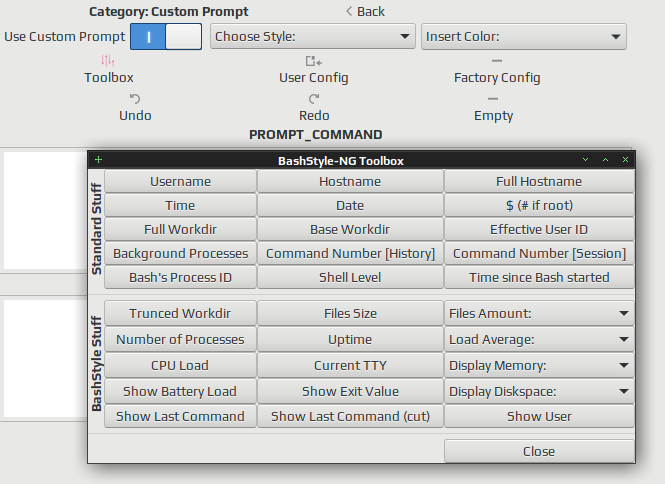Go Back to previous category
Image resolution: width=665 pixels, height=484 pixels.
(365, 11)
